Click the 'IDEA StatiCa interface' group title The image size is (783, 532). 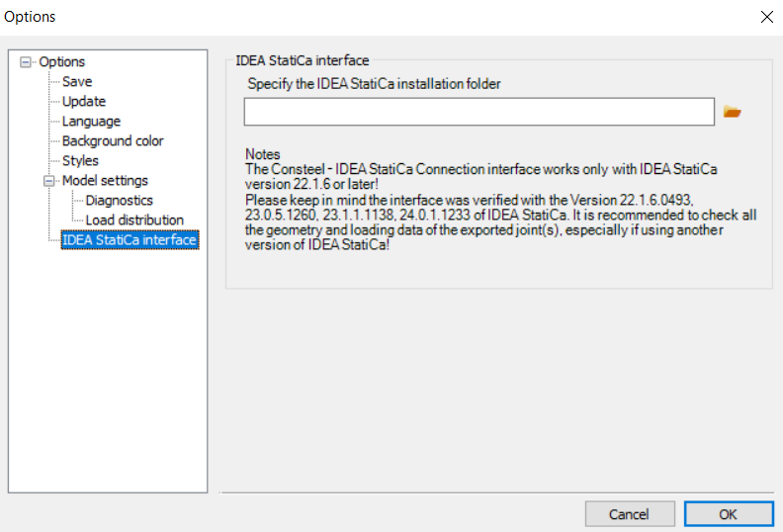coord(303,60)
